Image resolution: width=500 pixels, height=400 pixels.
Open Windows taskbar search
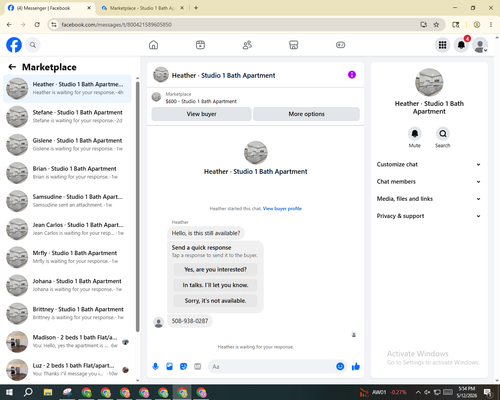(28, 392)
